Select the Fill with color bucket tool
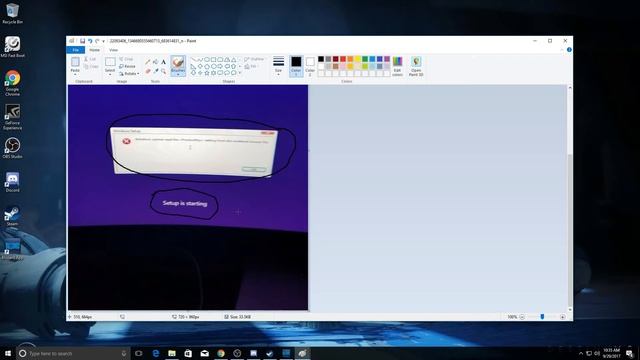This screenshot has height=360, width=640. point(156,62)
